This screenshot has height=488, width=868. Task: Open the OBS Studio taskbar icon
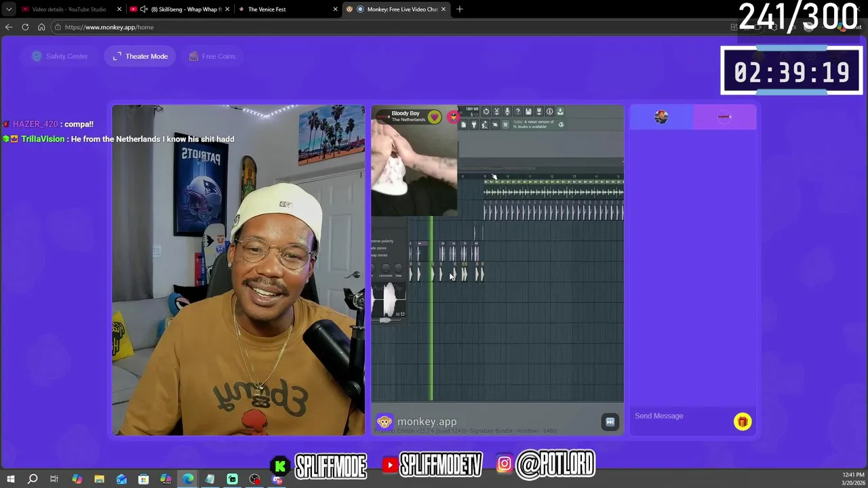pyautogui.click(x=254, y=479)
